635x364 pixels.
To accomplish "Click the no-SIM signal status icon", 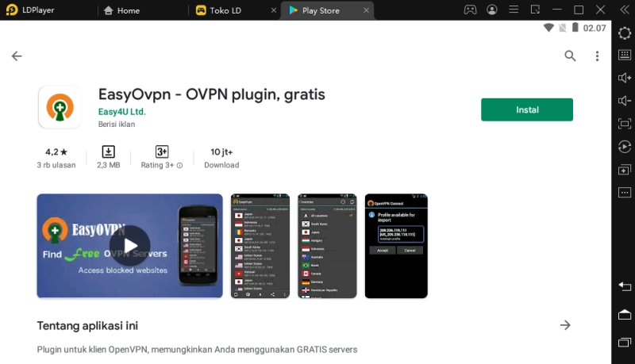I will [562, 28].
